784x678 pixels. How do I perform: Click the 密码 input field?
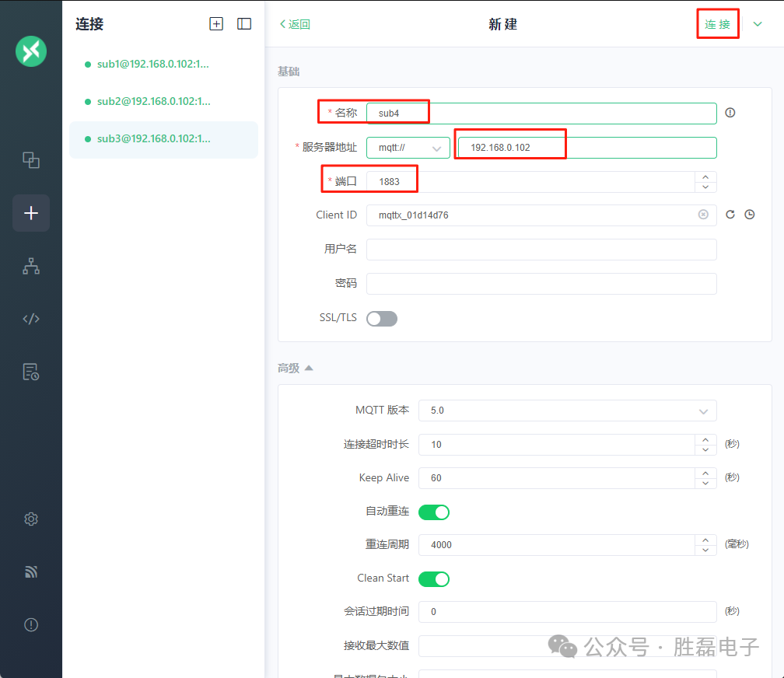[541, 284]
